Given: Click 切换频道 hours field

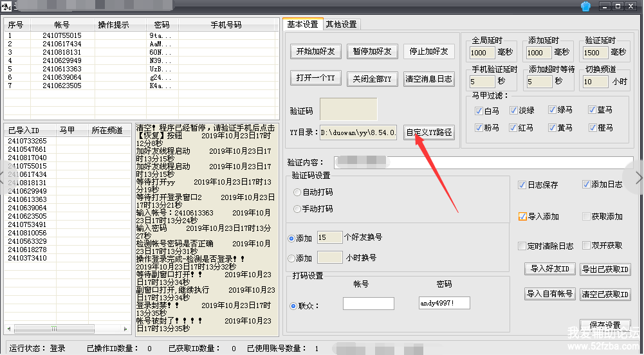Looking at the screenshot, I should tap(596, 81).
